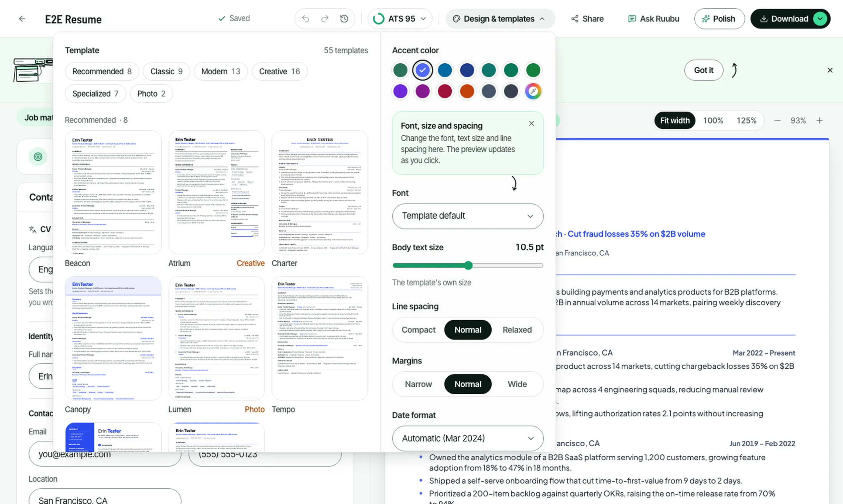The width and height of the screenshot is (843, 504).
Task: Open version history clock icon
Action: coord(344,19)
